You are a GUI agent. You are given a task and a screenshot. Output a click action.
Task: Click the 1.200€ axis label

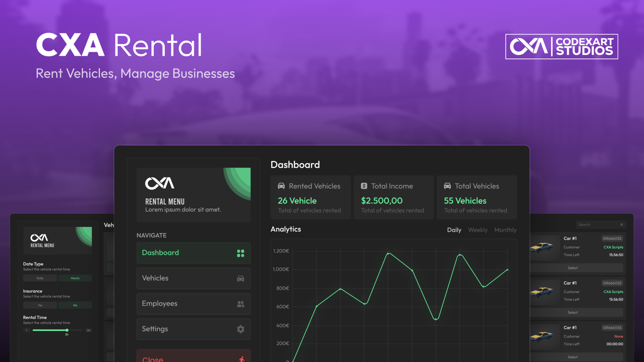pos(281,251)
